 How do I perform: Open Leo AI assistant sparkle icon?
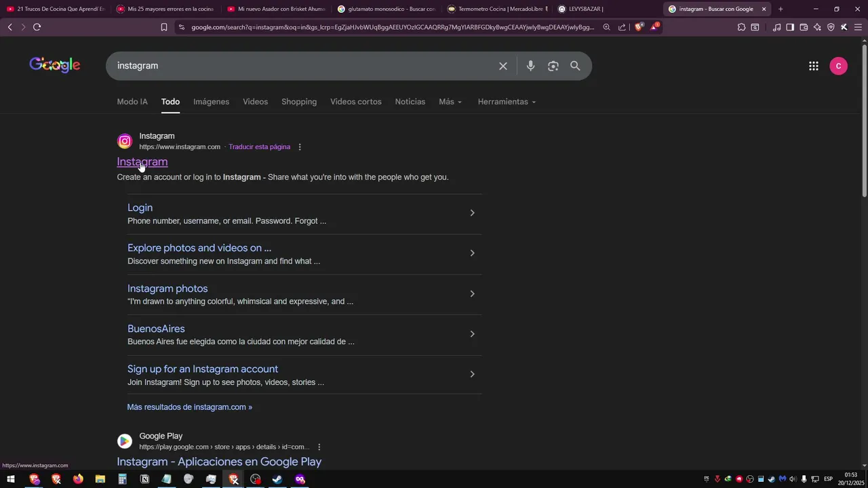pos(817,27)
